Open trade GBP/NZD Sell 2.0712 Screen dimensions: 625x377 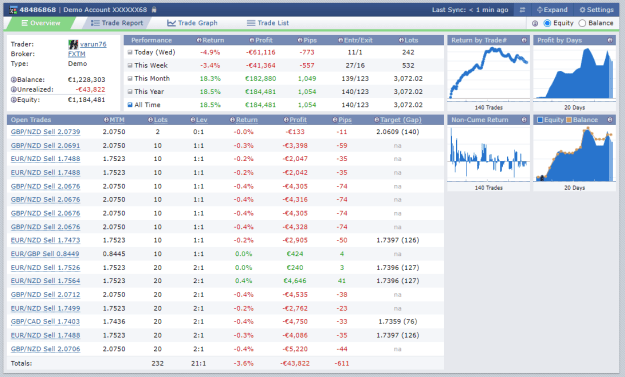pyautogui.click(x=45, y=295)
